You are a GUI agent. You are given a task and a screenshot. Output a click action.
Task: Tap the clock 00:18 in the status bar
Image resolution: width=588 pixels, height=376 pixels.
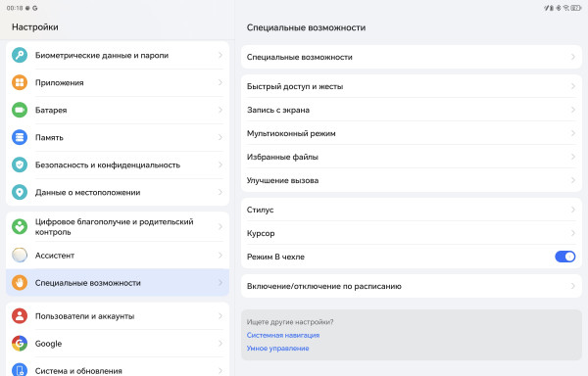(x=15, y=8)
